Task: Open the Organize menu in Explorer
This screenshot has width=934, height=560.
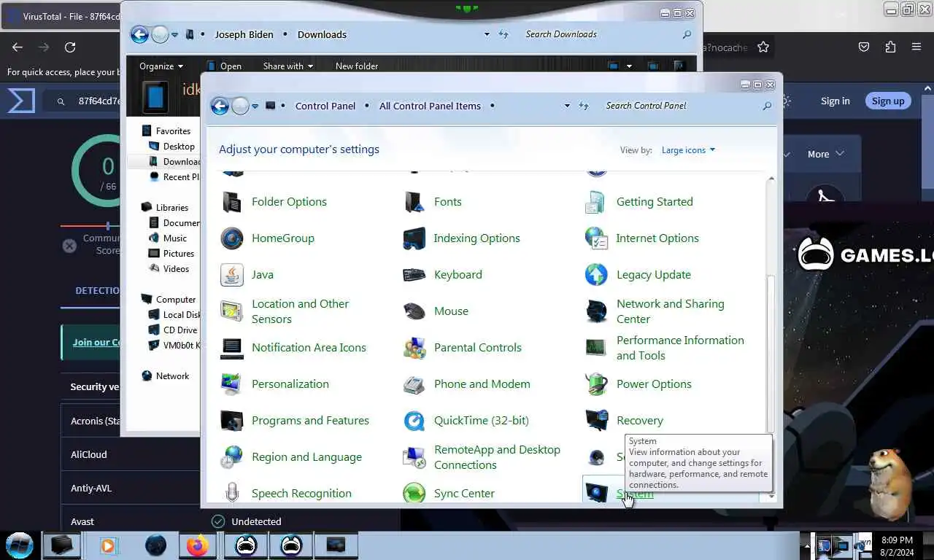Action: (x=161, y=66)
